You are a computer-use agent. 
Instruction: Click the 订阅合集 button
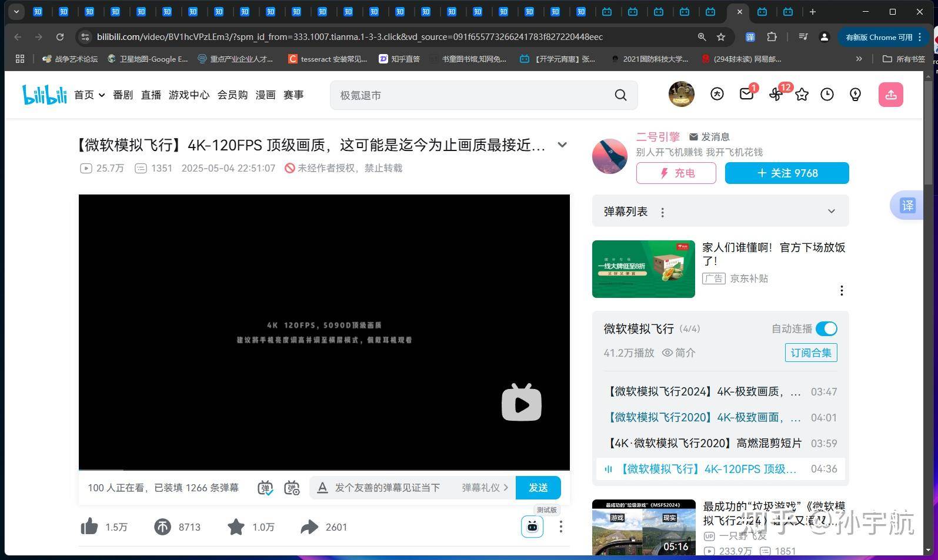coord(811,353)
